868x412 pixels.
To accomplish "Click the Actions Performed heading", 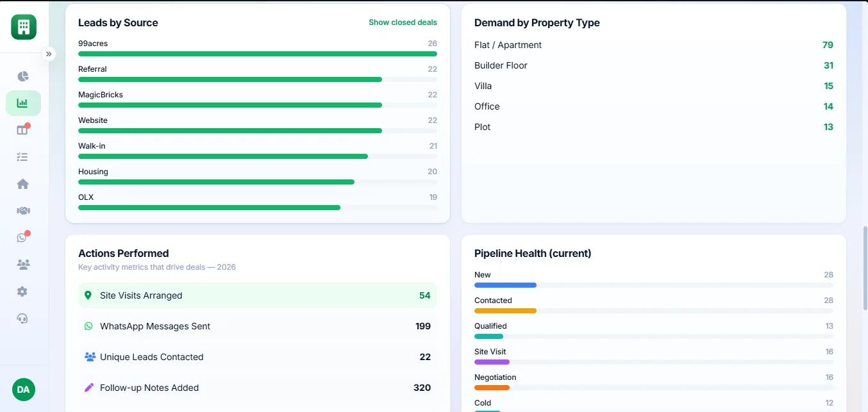I will pyautogui.click(x=124, y=253).
